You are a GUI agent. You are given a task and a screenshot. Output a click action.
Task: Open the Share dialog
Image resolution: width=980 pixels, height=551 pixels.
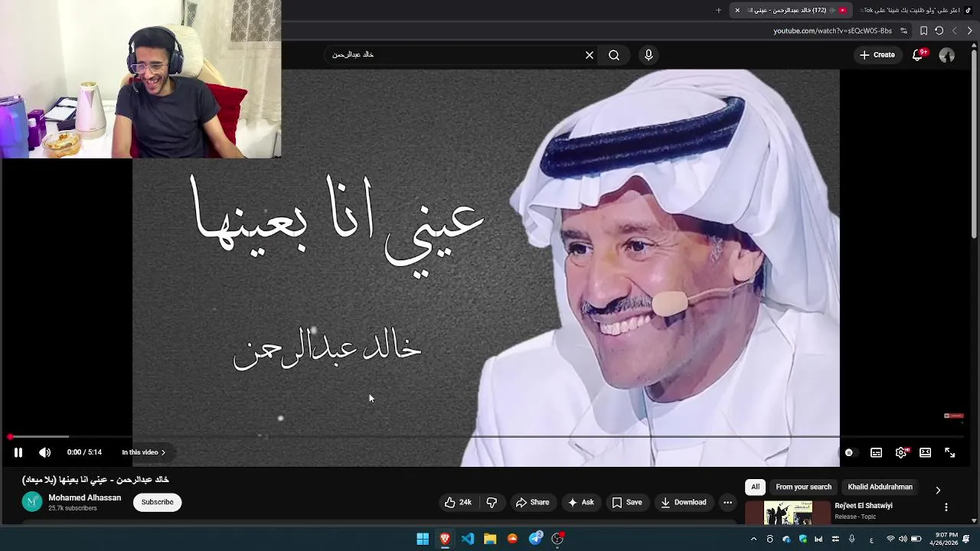click(532, 502)
